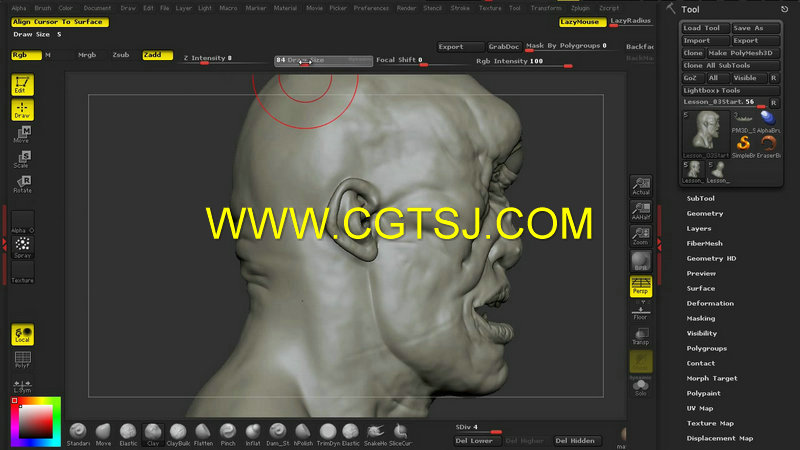The image size is (800, 450).
Task: Click the Zoom canvas icon
Action: coord(641,236)
